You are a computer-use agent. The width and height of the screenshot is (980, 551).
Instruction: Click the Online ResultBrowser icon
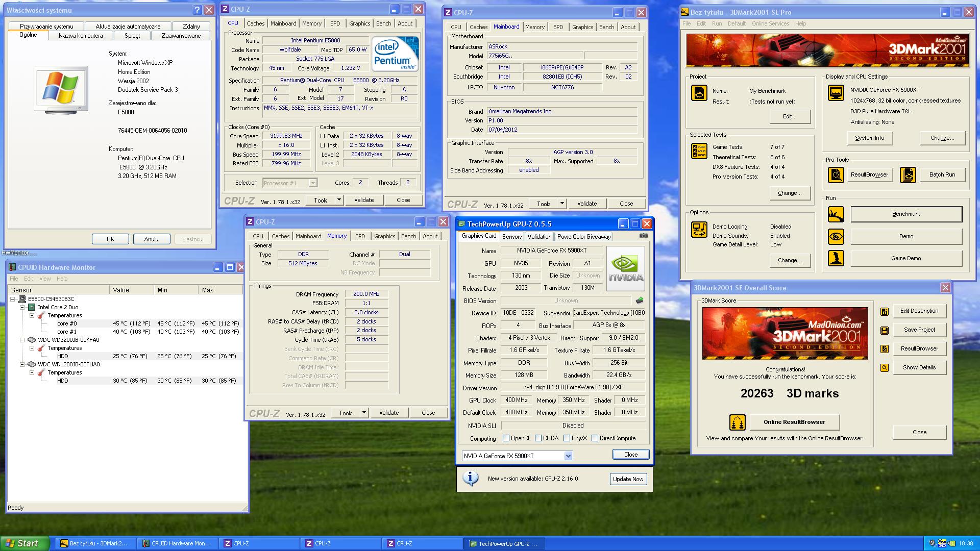pyautogui.click(x=738, y=422)
